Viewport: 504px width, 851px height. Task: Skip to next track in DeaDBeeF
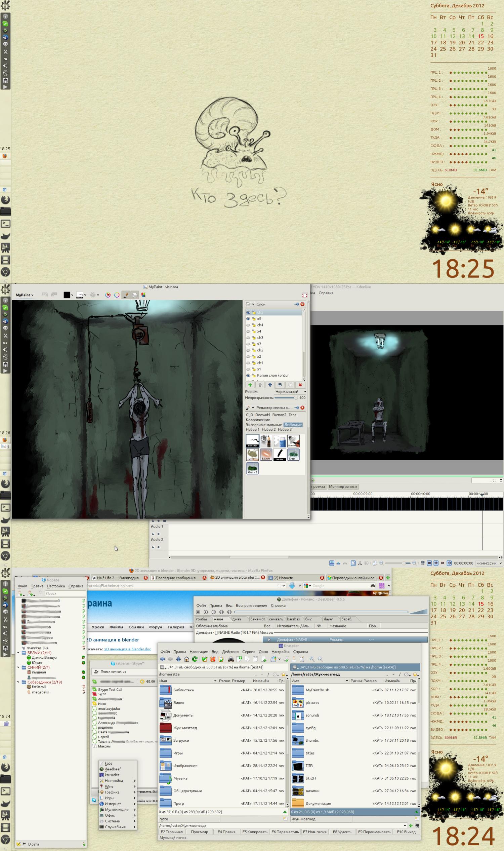coord(229,612)
